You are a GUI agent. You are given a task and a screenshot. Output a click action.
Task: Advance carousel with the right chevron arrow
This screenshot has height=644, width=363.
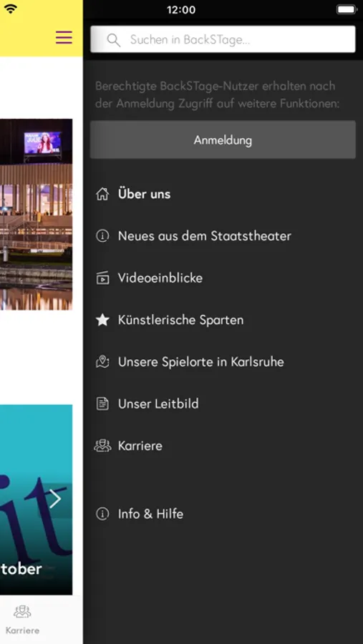coord(56,499)
